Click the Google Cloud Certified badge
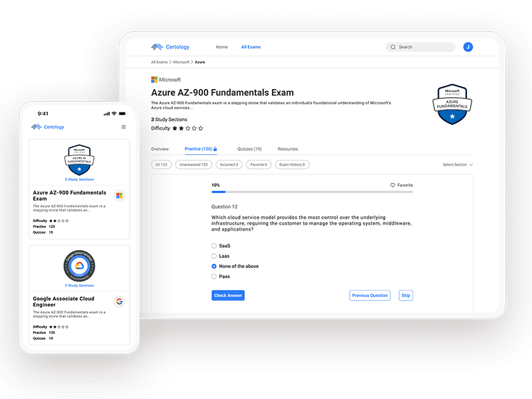This screenshot has width=532, height=399. tap(79, 265)
